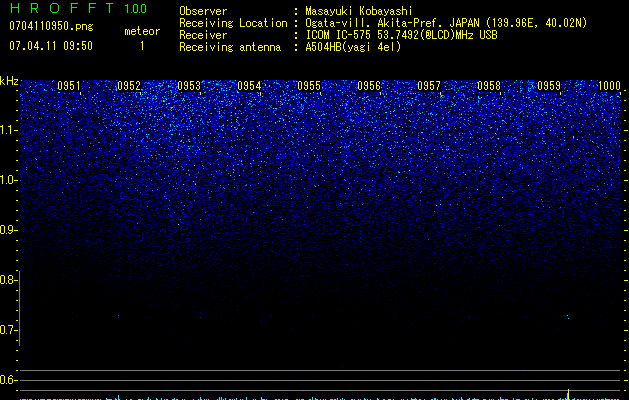This screenshot has width=629, height=400.
Task: Select the Ogata-vill. Akita-Pref. JAPAN location text
Action: pos(446,23)
